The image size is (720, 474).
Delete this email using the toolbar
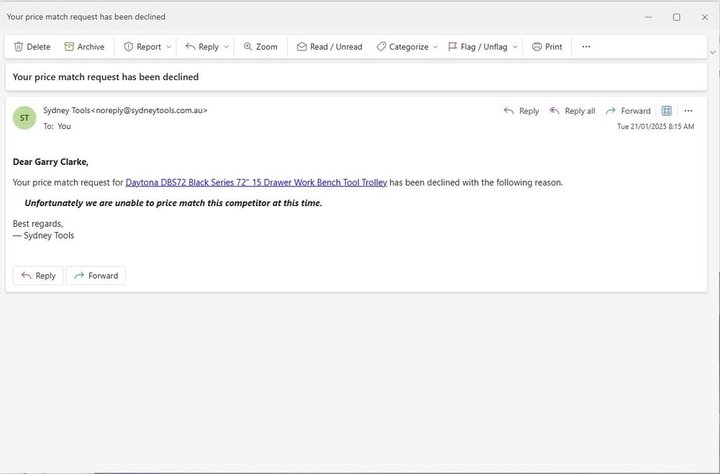point(32,47)
